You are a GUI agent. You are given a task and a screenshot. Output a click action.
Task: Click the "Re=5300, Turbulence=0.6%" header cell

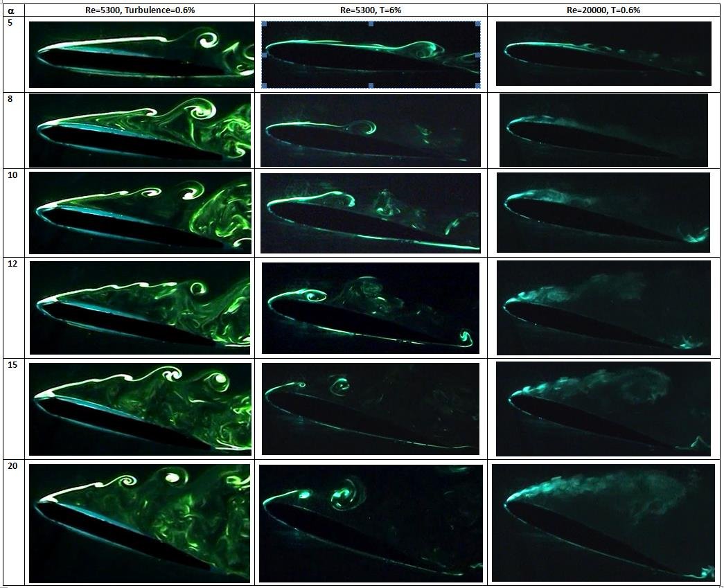coord(140,10)
